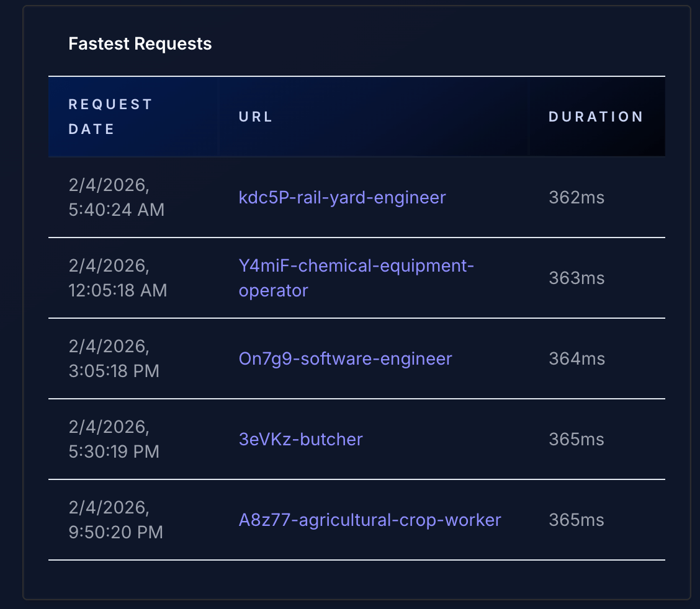Click the 5:30:19 PM request date

114,439
